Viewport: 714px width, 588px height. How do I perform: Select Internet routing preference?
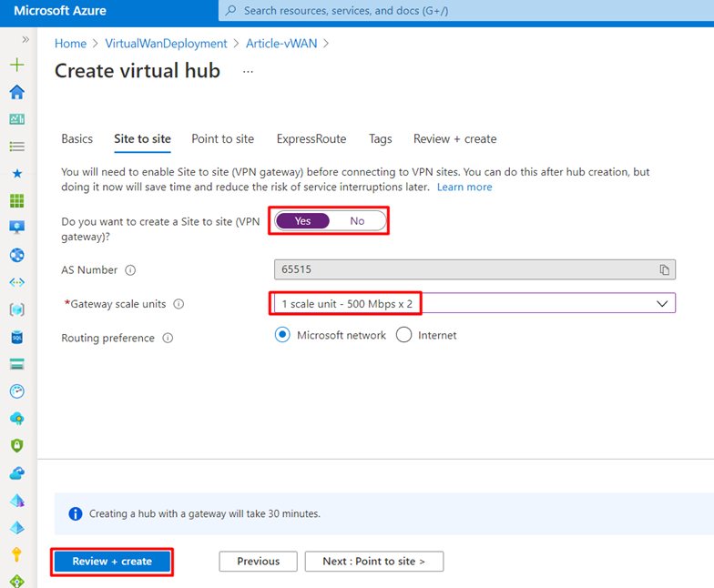[x=404, y=335]
